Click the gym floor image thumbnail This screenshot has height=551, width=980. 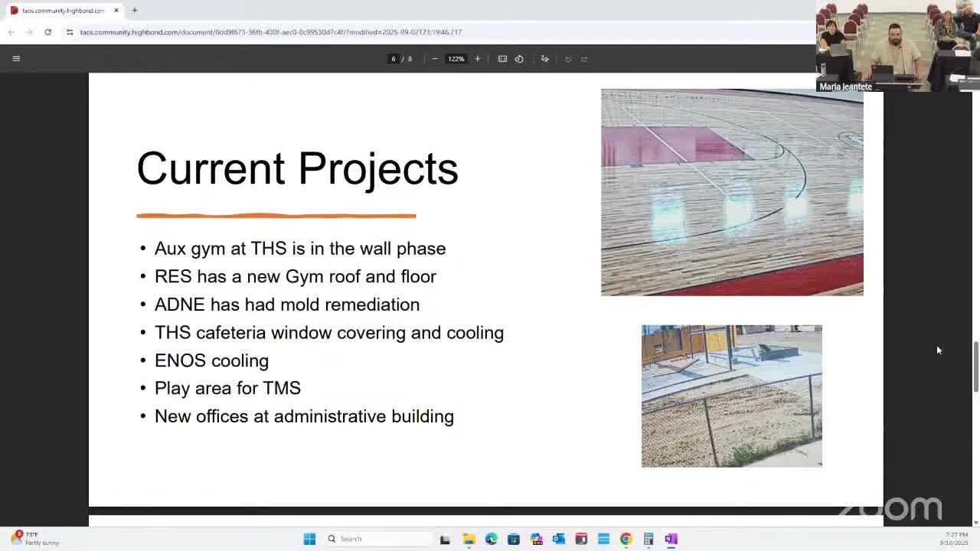(732, 192)
